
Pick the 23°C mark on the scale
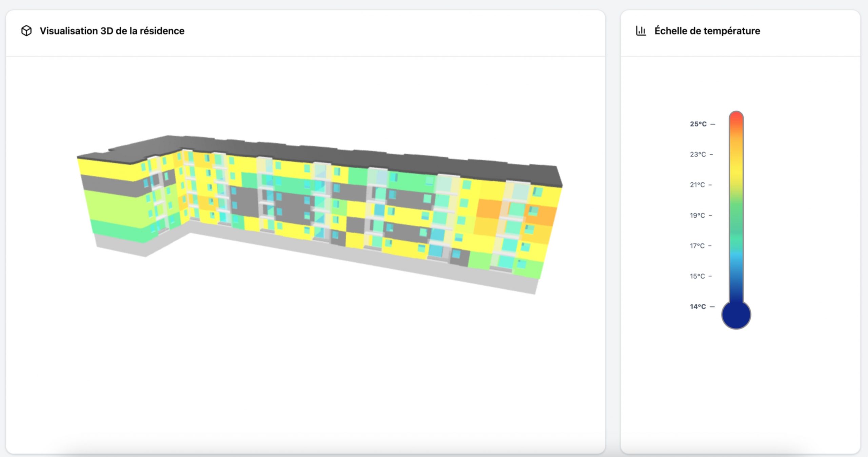[x=698, y=155]
